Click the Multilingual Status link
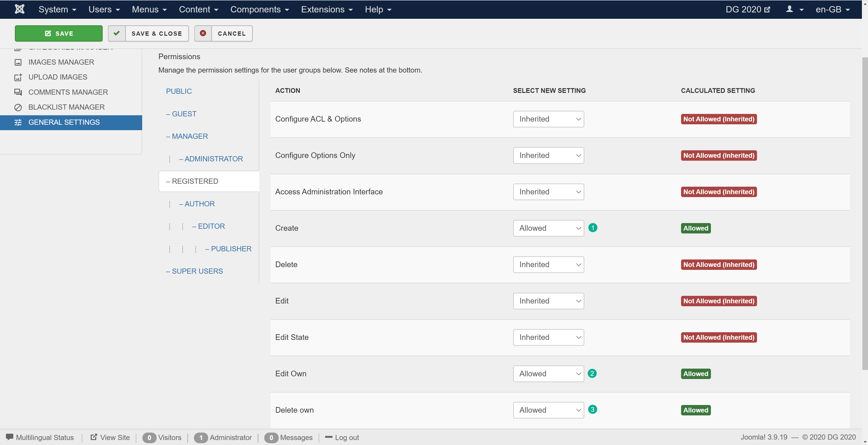This screenshot has width=868, height=445. tap(40, 437)
